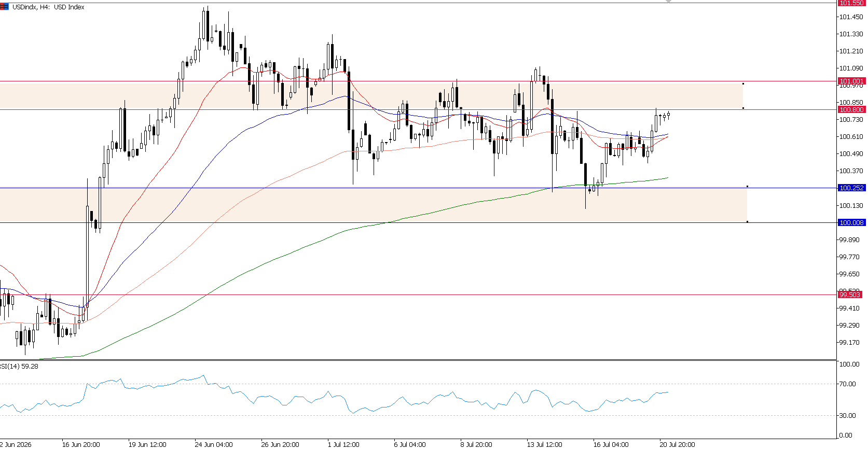The image size is (868, 450).
Task: Click the 13 Jul 12:00 time label
Action: point(544,444)
